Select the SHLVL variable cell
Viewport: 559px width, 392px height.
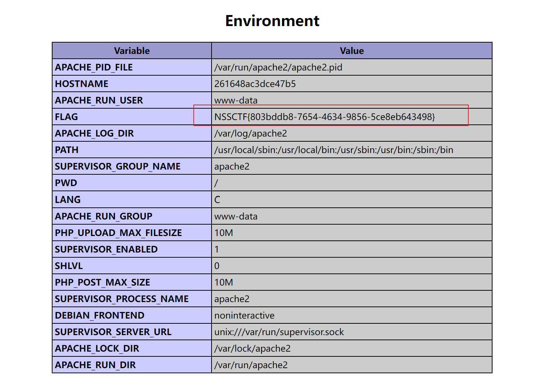[x=132, y=266]
